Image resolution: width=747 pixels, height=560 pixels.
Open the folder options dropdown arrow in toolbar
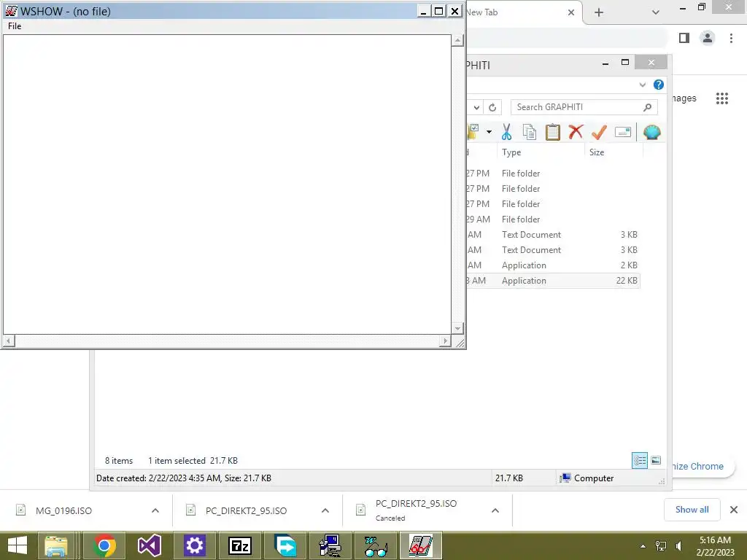pos(489,132)
